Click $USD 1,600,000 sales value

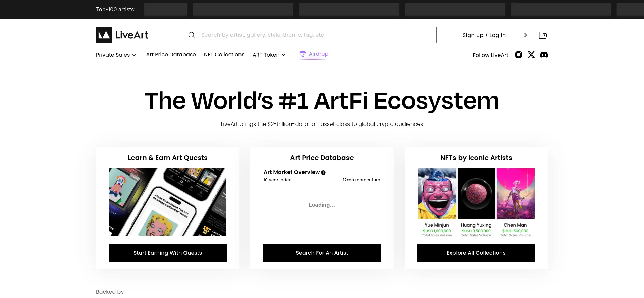437,231
